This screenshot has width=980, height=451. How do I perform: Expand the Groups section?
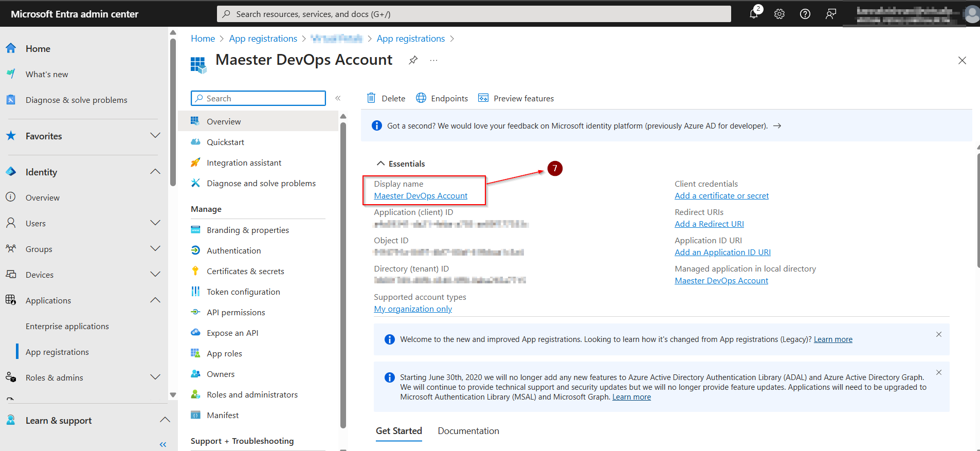click(x=155, y=249)
